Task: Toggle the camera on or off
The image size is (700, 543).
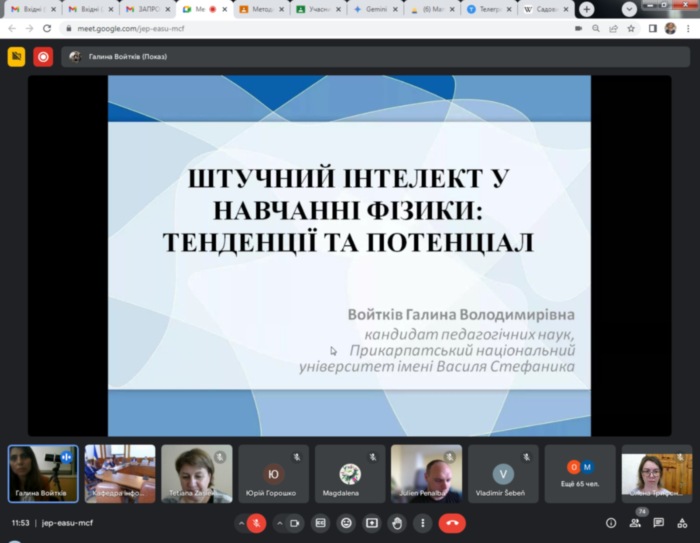Action: 295,523
